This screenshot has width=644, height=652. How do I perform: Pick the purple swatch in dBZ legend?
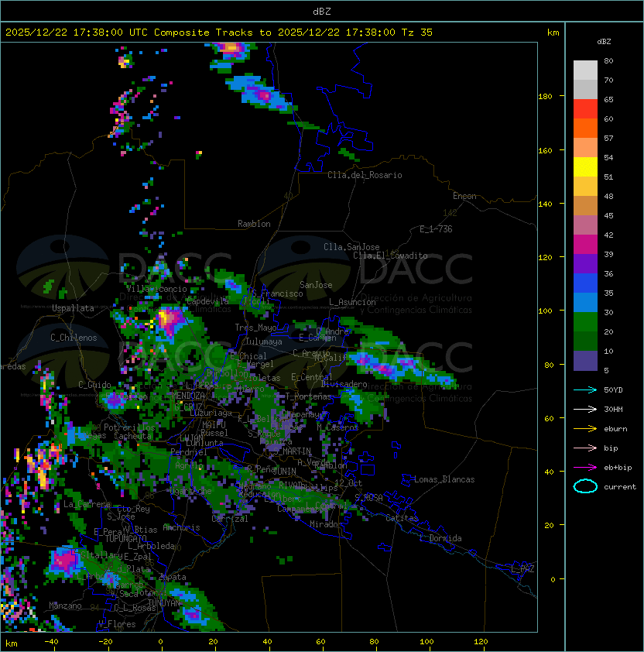(585, 264)
